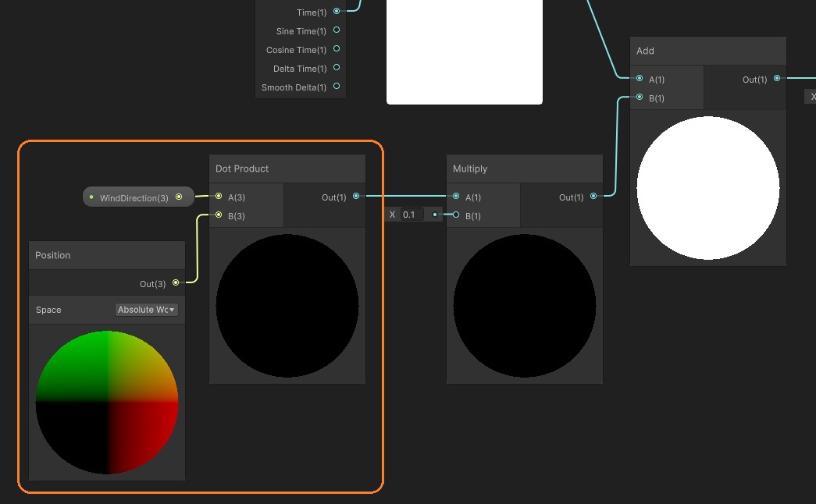Click the Delta Time(1) label
This screenshot has height=504, width=816.
click(300, 69)
